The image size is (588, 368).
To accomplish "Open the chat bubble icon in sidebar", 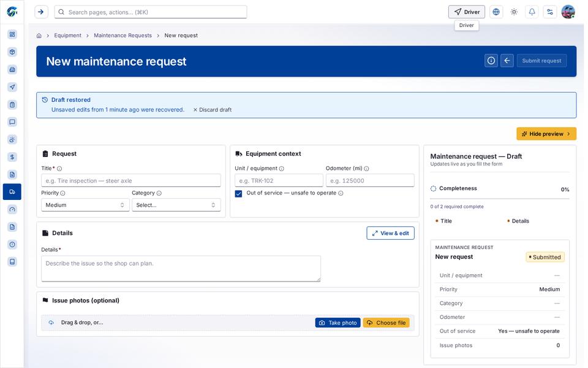I will pyautogui.click(x=12, y=122).
